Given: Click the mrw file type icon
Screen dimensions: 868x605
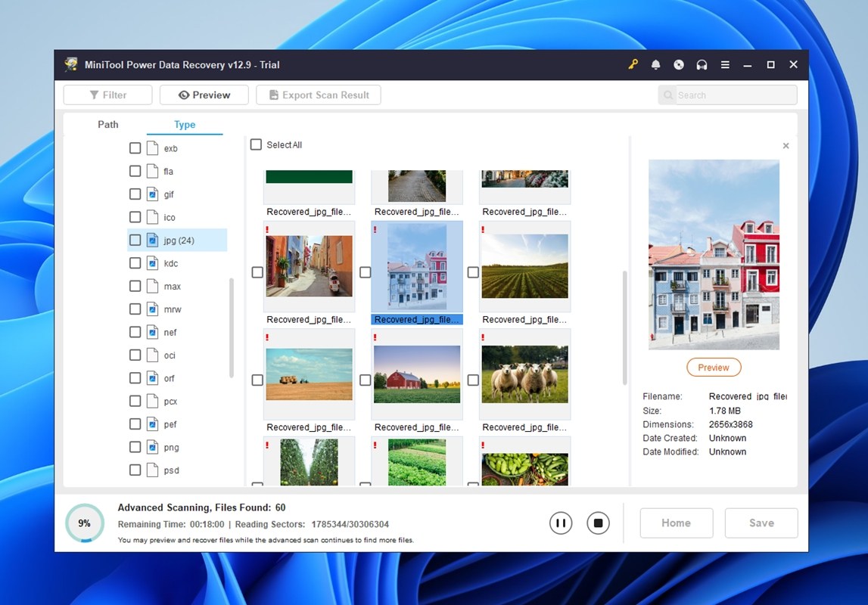Looking at the screenshot, I should tap(152, 309).
